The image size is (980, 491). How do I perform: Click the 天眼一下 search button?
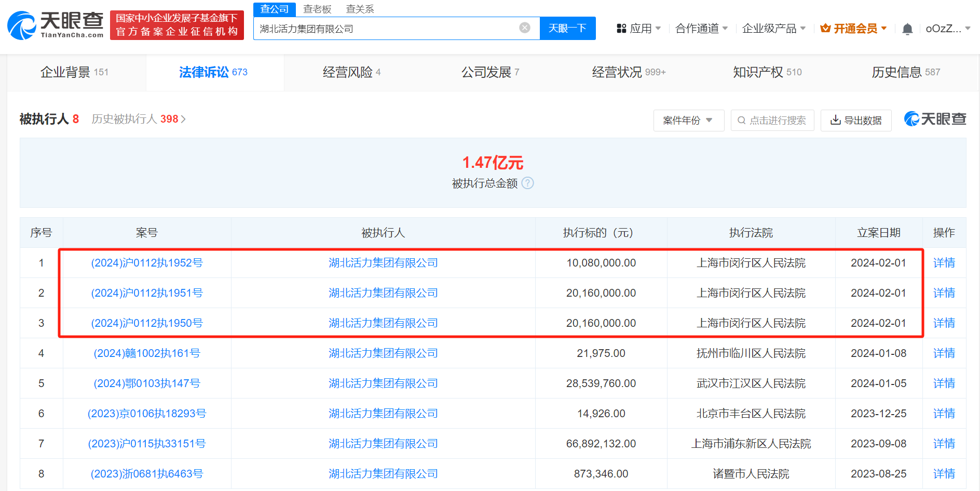[x=567, y=28]
